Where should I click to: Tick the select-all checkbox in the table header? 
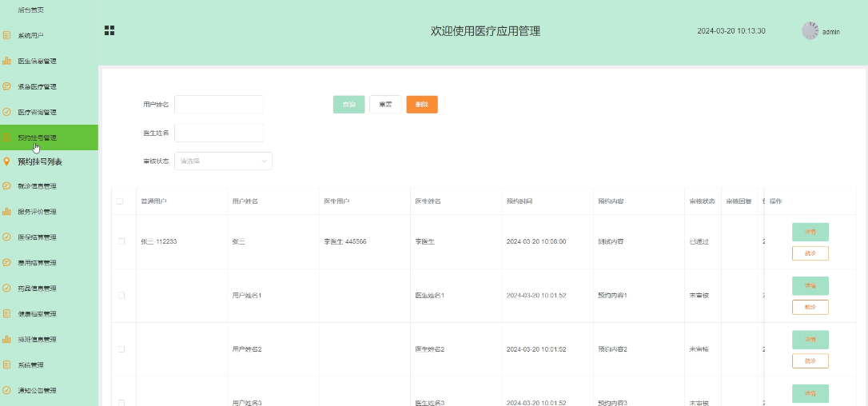pyautogui.click(x=120, y=201)
